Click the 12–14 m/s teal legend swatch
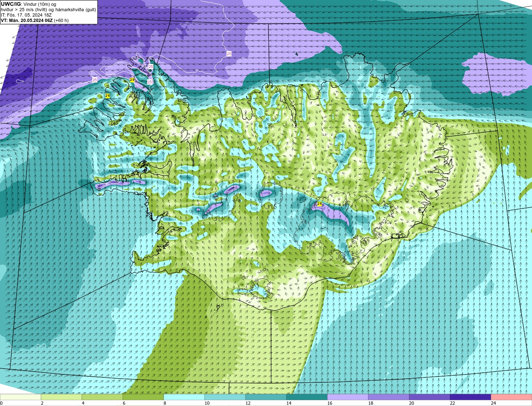The width and height of the screenshot is (532, 406). click(x=266, y=397)
